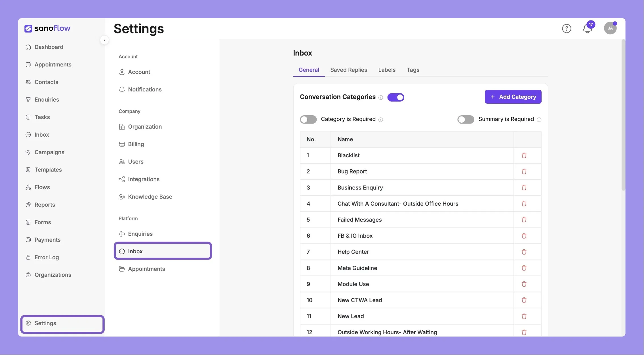The height and width of the screenshot is (355, 644).
Task: Open Platform Appointments settings
Action: click(142, 269)
